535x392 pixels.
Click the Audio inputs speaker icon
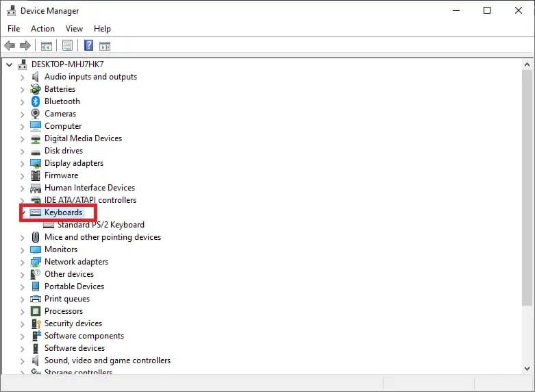[36, 77]
